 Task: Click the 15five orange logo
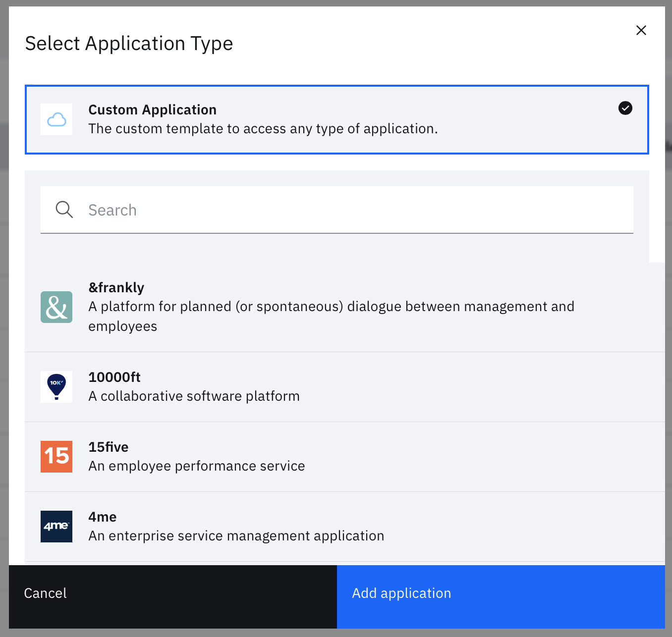[x=56, y=457]
